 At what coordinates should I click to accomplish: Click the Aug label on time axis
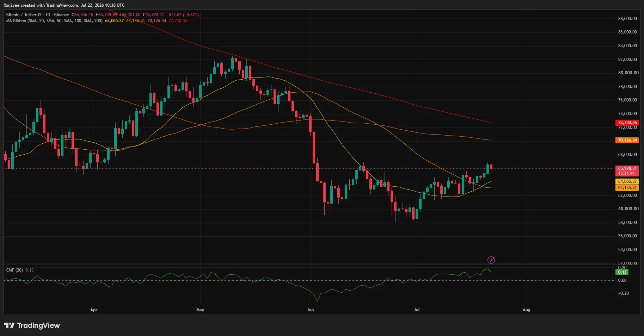point(526,310)
